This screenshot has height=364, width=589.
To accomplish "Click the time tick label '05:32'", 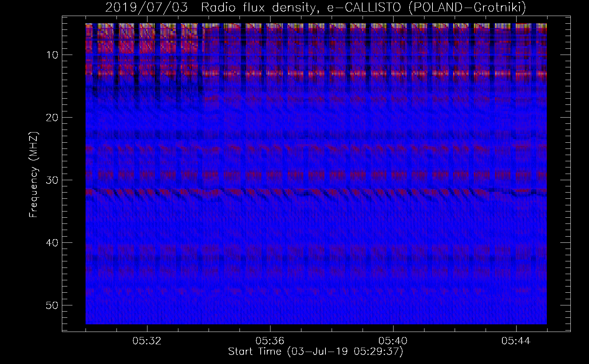I will click(x=147, y=341).
